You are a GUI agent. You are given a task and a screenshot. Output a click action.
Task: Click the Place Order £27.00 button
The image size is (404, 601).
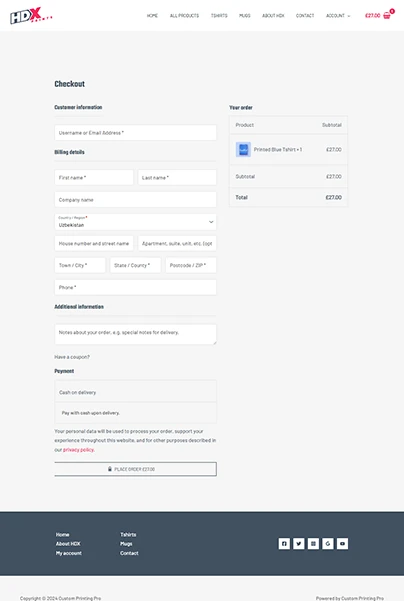(135, 469)
